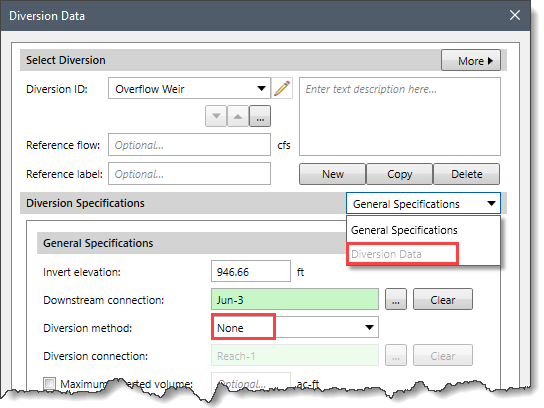Toggle the Maximum diverted volume checkbox
This screenshot has width=544, height=408.
click(49, 383)
